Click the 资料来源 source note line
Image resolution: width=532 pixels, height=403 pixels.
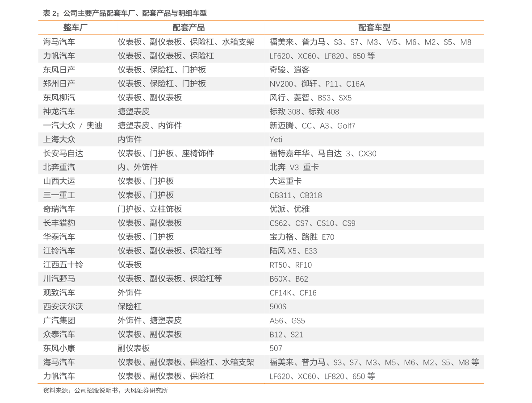[x=105, y=390]
